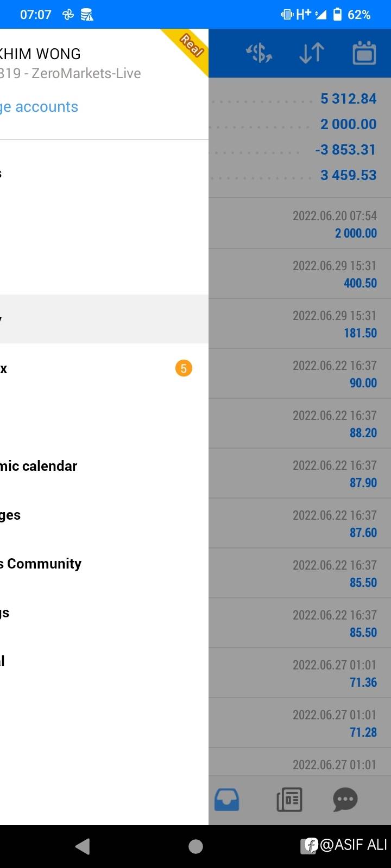The image size is (391, 868).
Task: Select the highlighted gray drawer menu item
Action: (x=103, y=319)
